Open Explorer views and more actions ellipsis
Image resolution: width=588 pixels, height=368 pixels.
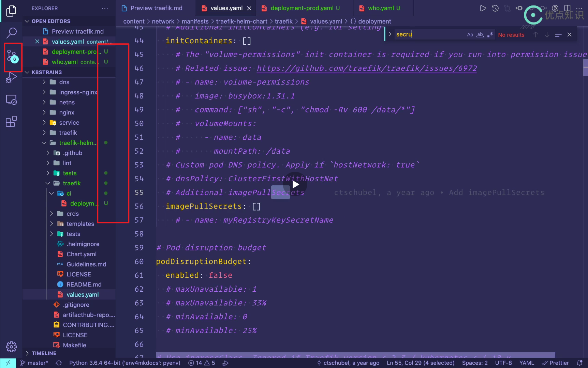click(x=105, y=8)
